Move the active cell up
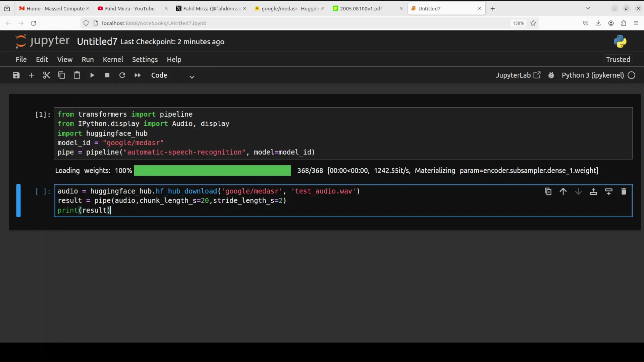The image size is (644, 362). tap(563, 191)
